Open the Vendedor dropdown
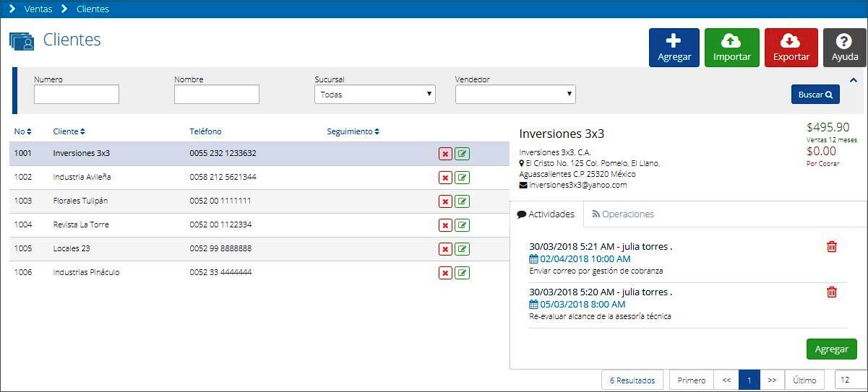 point(515,95)
